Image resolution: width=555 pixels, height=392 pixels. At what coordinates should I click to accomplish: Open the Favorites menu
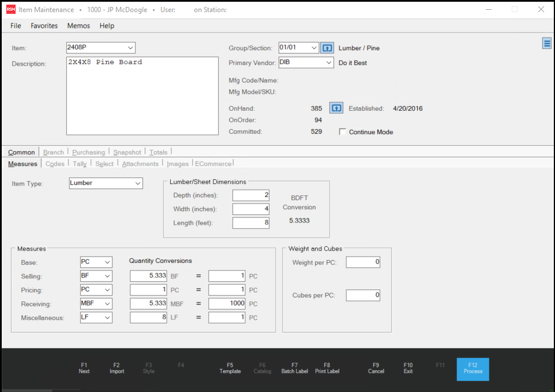point(44,25)
